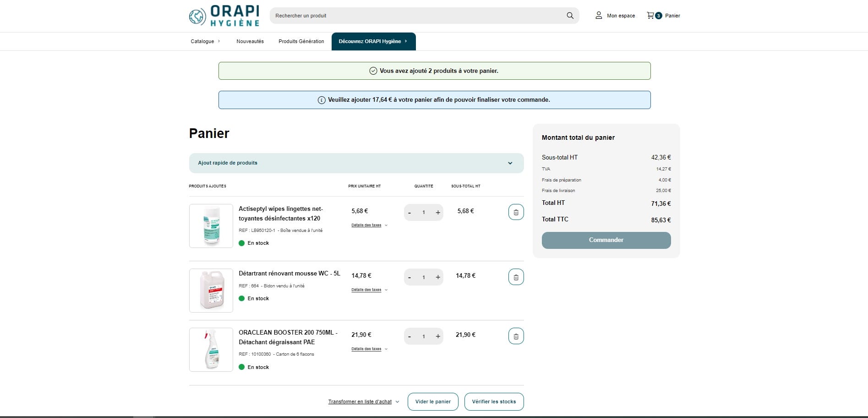Viewport: 868px width, 418px height.
Task: Expand Ajout rapide de produits panel
Action: pyautogui.click(x=356, y=163)
